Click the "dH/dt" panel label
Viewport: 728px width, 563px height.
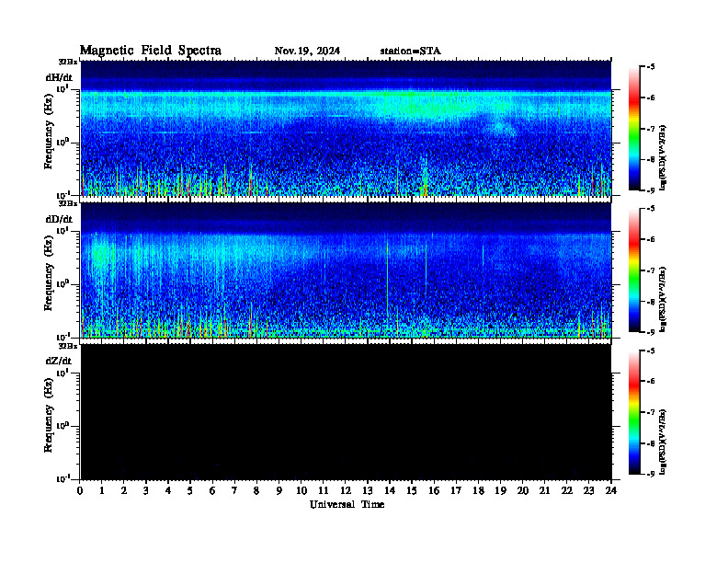59,77
